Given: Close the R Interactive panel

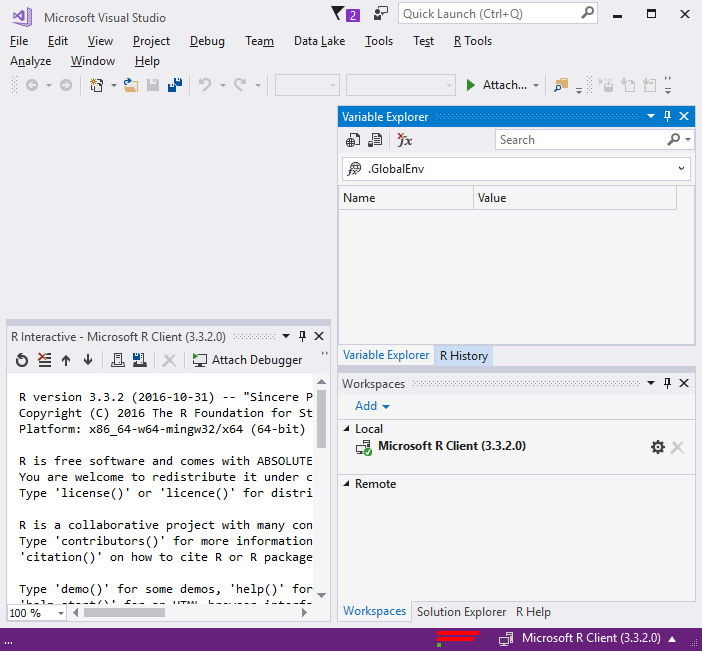Looking at the screenshot, I should tap(319, 336).
